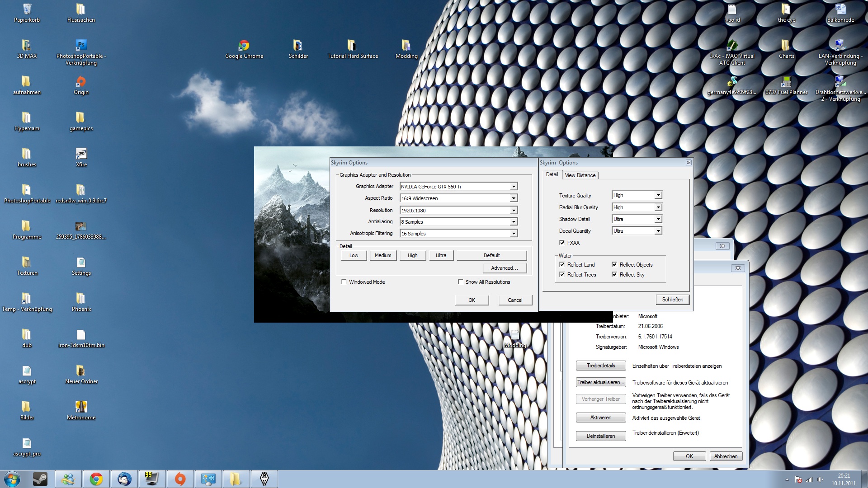Open the IvAc - IVAO Virtual ATC Client icon

732,52
